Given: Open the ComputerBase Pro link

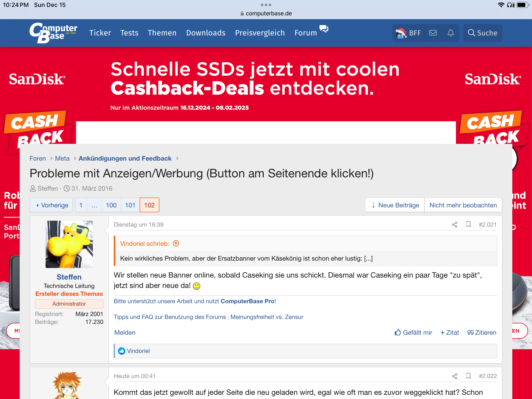Looking at the screenshot, I should coord(247,301).
